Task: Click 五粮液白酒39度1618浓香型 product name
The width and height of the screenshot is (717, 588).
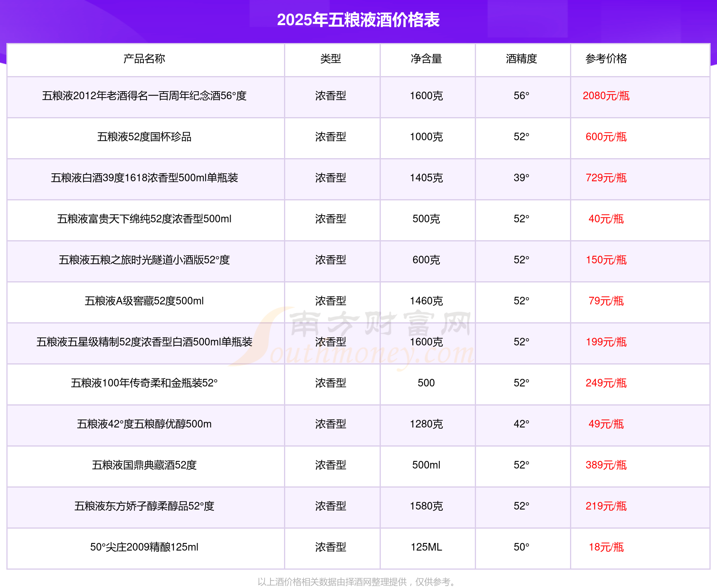Action: coord(144,178)
